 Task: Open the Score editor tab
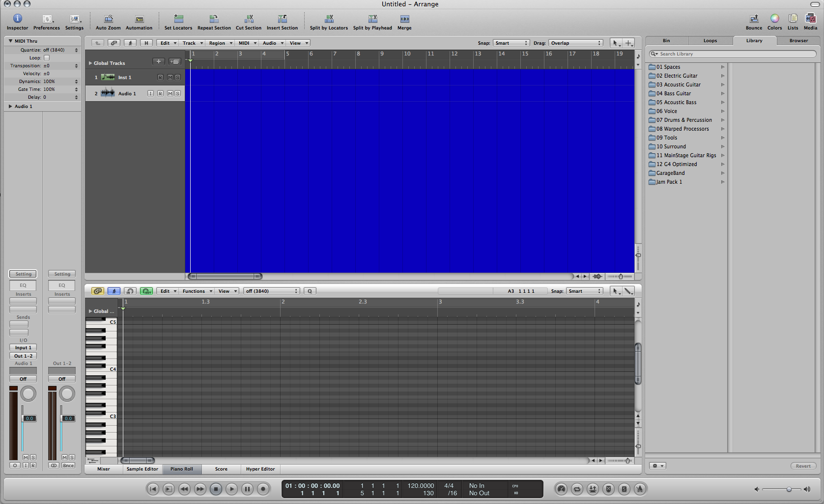(x=221, y=469)
